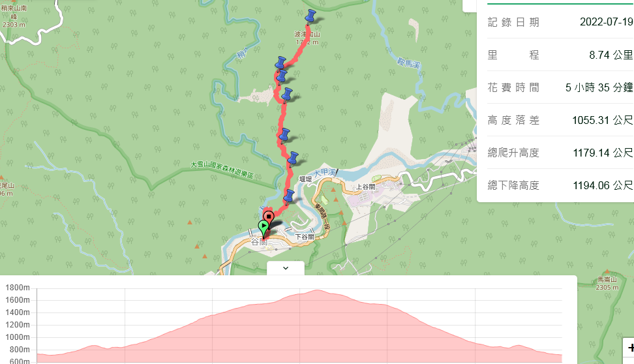Click the 稍來山南峰 2303 m peak label
This screenshot has width=634, height=364.
[14, 16]
